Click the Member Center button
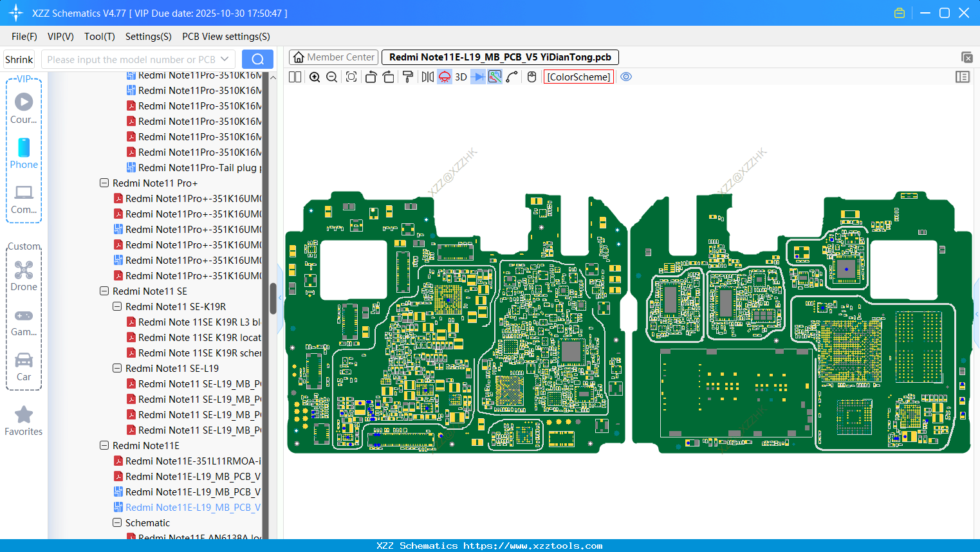This screenshot has width=980, height=552. coord(333,57)
